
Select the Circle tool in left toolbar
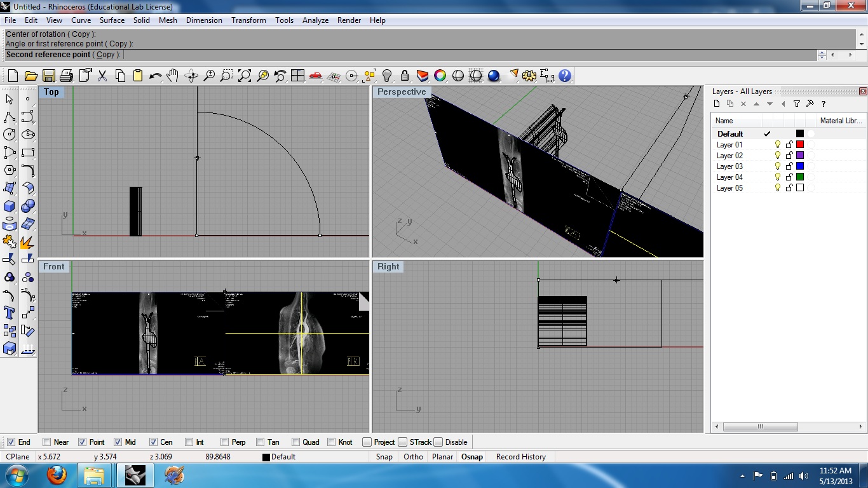pos(10,135)
